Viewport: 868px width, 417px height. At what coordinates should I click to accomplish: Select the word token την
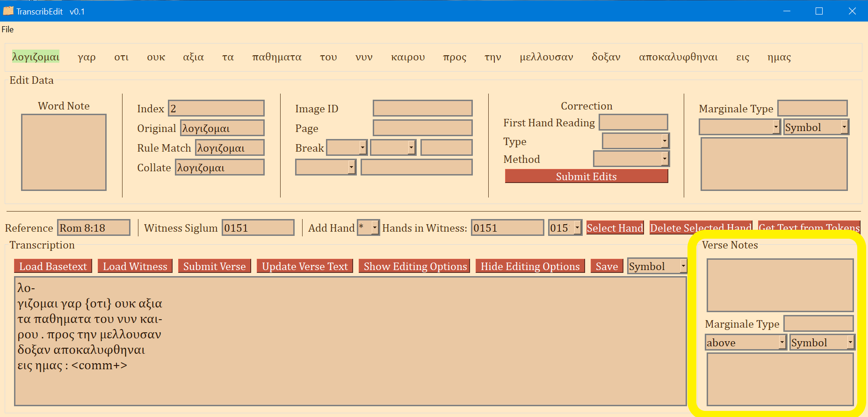point(493,57)
